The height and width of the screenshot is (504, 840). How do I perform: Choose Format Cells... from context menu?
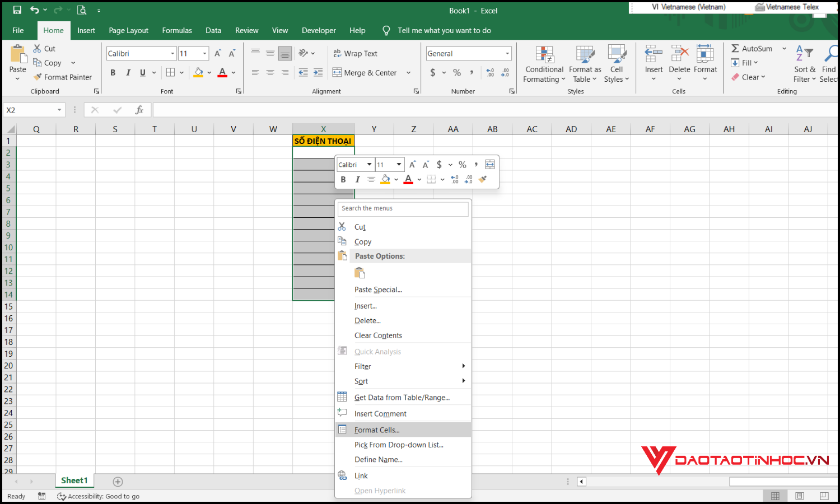point(377,430)
